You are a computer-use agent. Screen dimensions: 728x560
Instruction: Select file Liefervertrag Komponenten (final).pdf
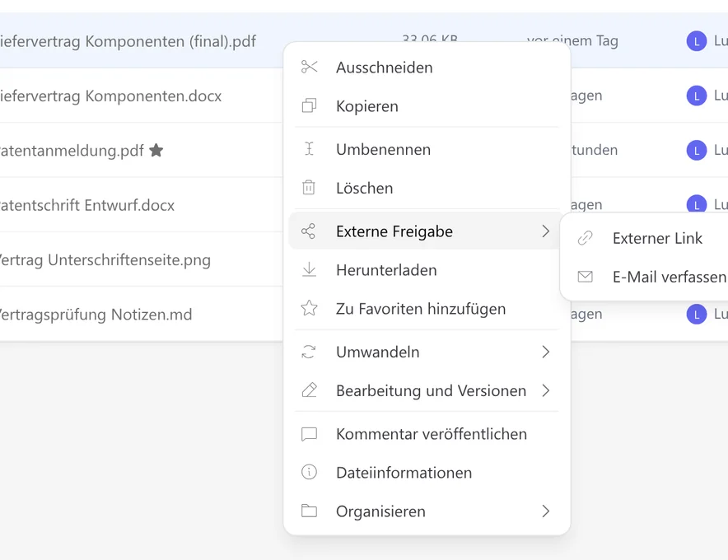(x=128, y=41)
